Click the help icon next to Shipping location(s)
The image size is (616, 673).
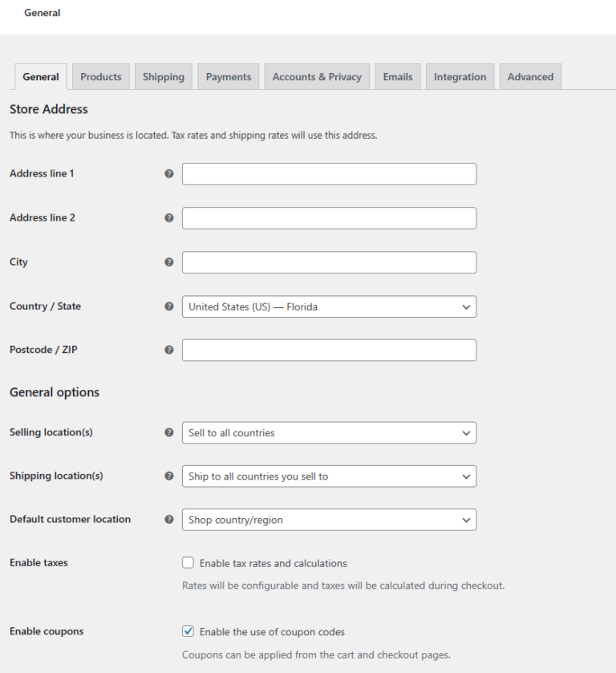coord(168,475)
